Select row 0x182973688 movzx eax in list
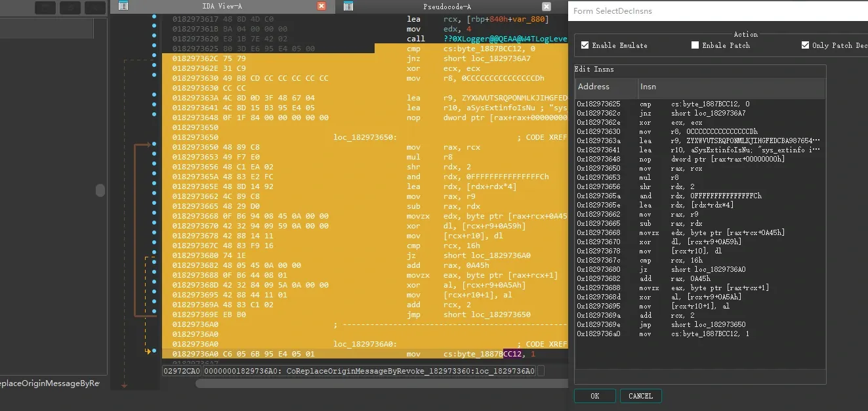868x411 pixels. point(699,288)
